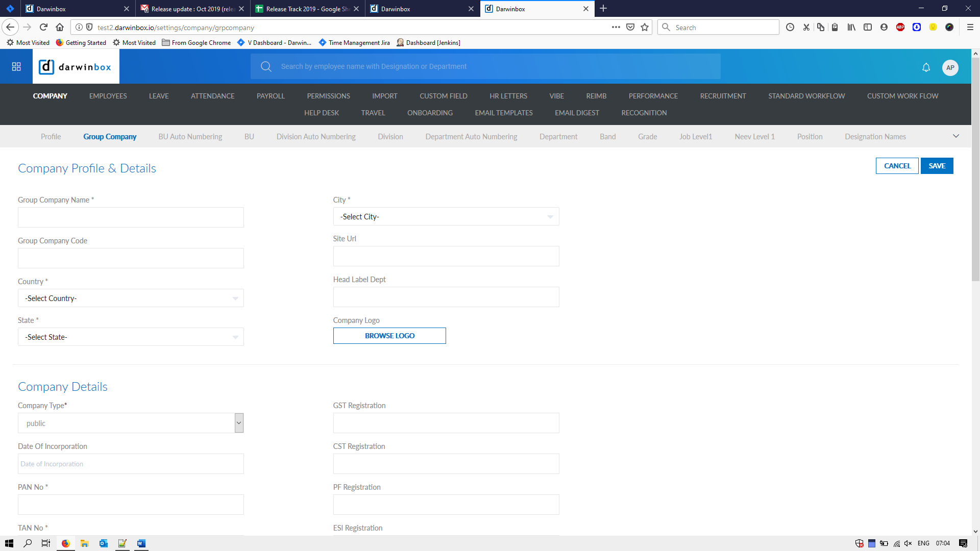Expand more sub-tabs with the chevron
The width and height of the screenshot is (980, 551).
click(955, 136)
